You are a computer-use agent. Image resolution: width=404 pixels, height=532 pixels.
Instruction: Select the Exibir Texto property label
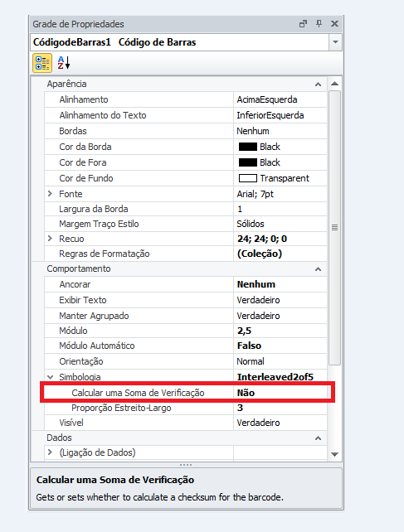(83, 300)
